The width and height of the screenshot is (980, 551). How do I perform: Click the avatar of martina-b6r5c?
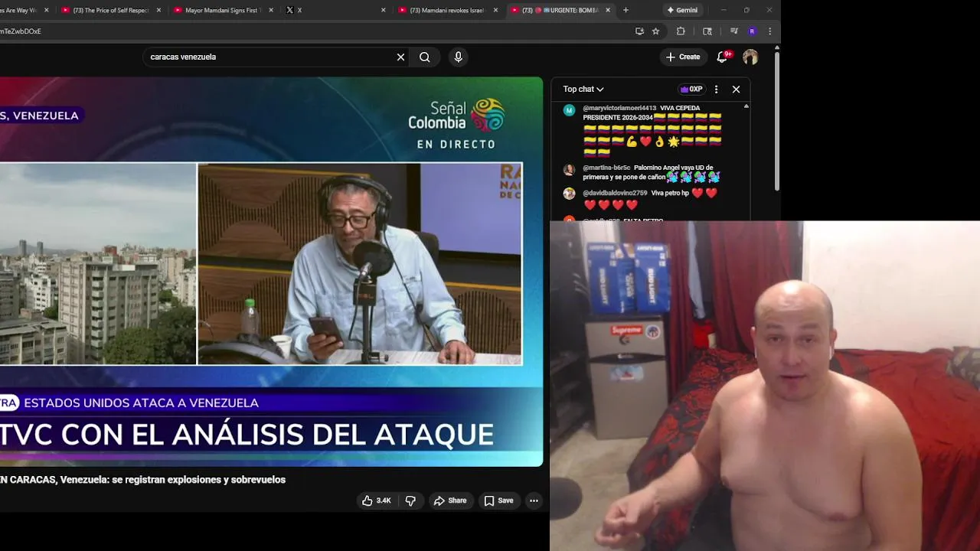(569, 170)
